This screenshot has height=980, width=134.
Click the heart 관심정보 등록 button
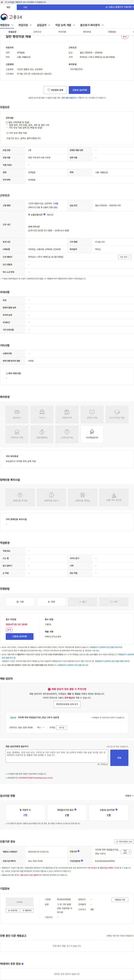coord(55,90)
